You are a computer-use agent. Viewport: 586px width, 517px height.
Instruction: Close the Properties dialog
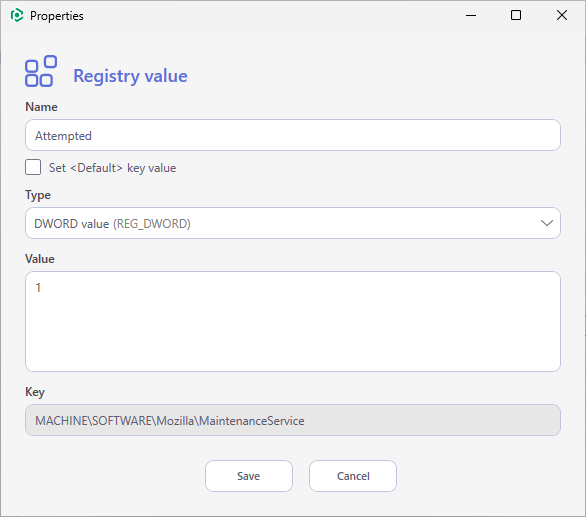pos(562,15)
